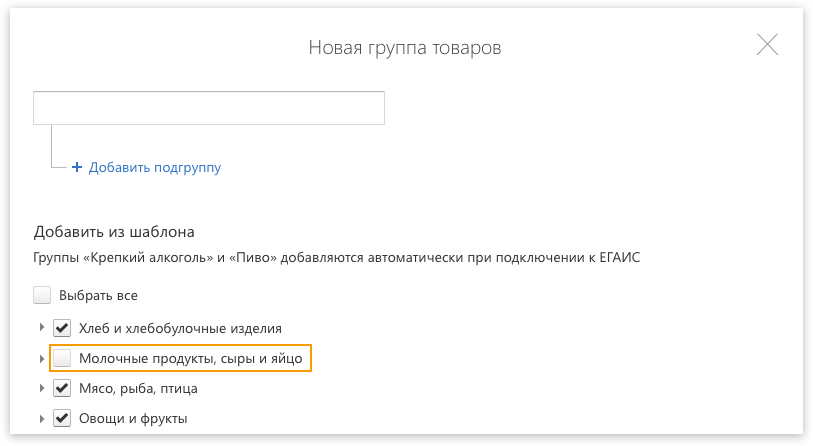
Task: Uncheck Хлеб и хлебобулочные изделия checkbox
Action: coord(62,328)
